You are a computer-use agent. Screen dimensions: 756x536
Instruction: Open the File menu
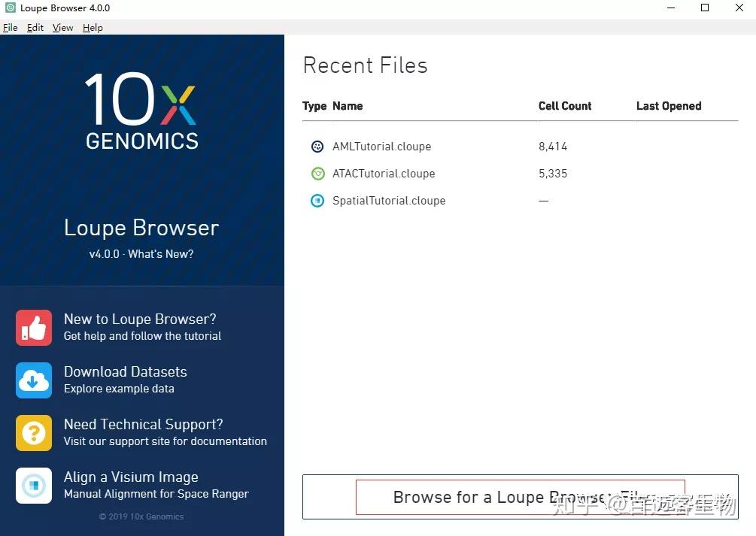click(10, 27)
